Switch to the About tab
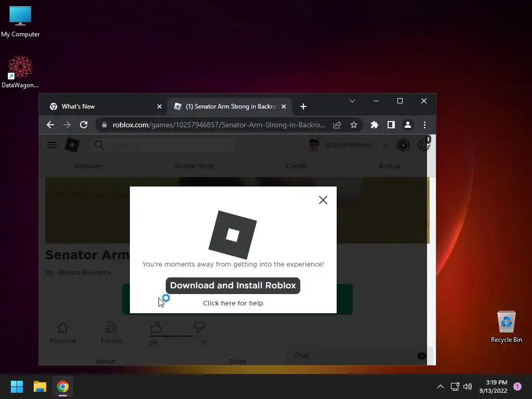Image resolution: width=532 pixels, height=399 pixels. pos(105,362)
